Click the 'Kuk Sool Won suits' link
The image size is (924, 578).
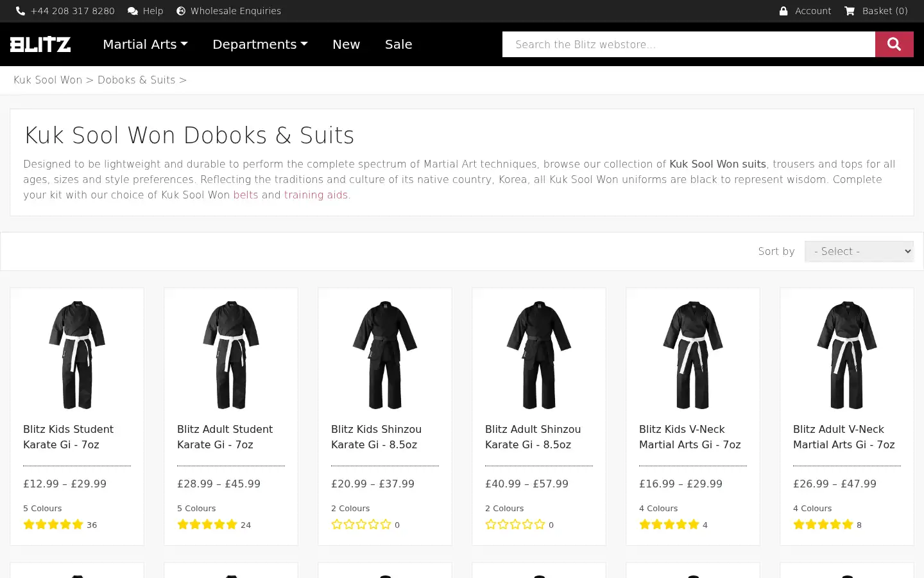[x=717, y=164]
